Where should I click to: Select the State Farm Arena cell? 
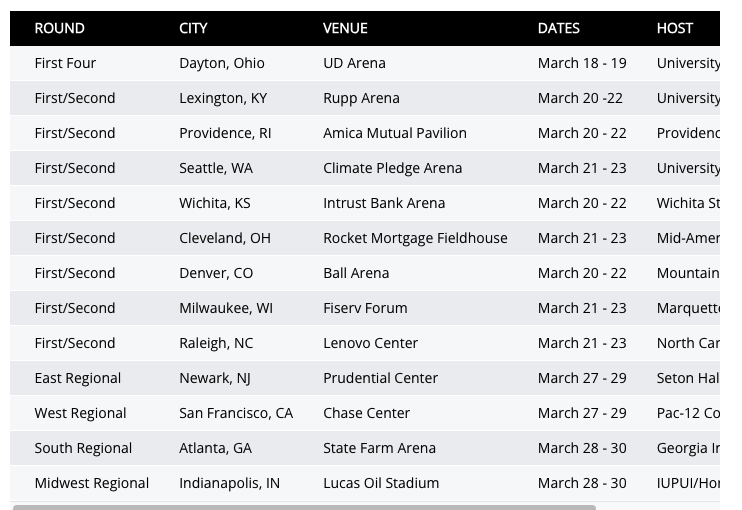[x=379, y=448]
